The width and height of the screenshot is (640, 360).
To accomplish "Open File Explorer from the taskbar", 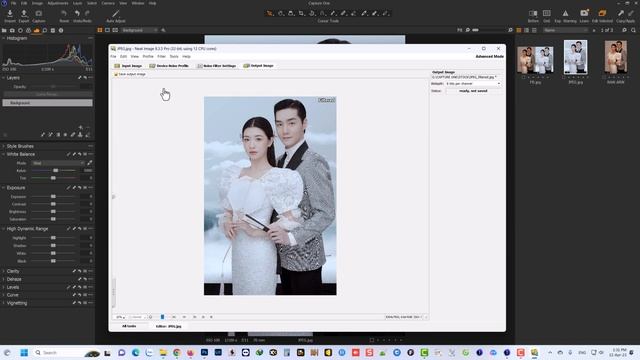I will click(163, 353).
